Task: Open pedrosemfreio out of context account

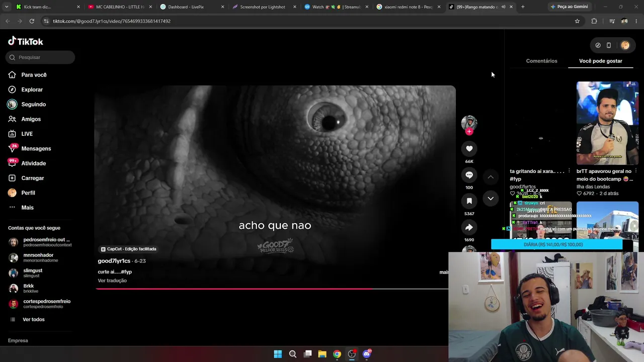Action: (40, 242)
